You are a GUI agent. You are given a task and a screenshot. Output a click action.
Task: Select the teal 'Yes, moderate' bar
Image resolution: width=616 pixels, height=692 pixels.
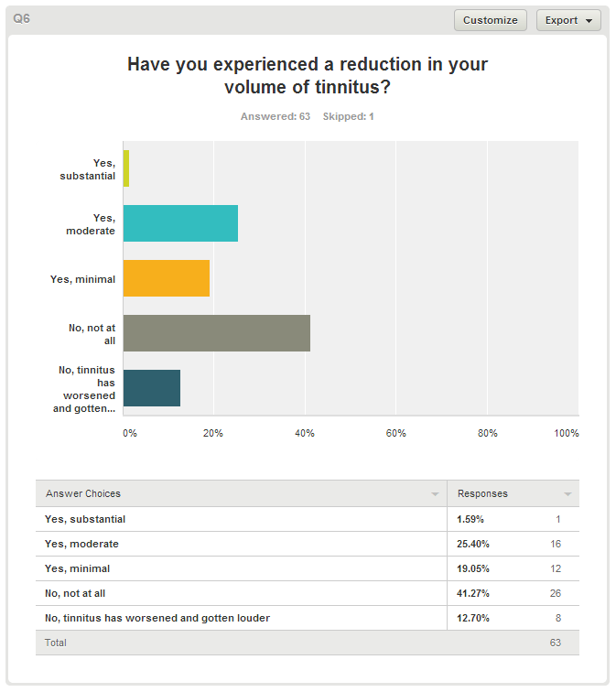(180, 223)
